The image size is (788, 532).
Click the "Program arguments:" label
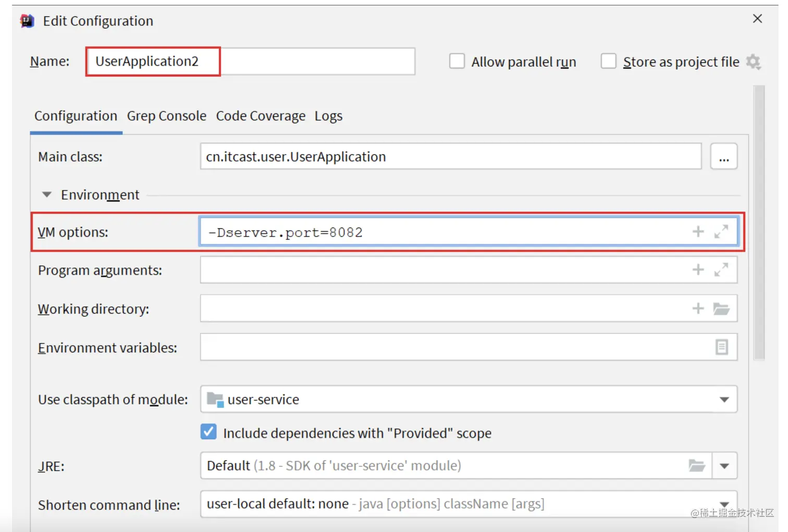click(100, 270)
